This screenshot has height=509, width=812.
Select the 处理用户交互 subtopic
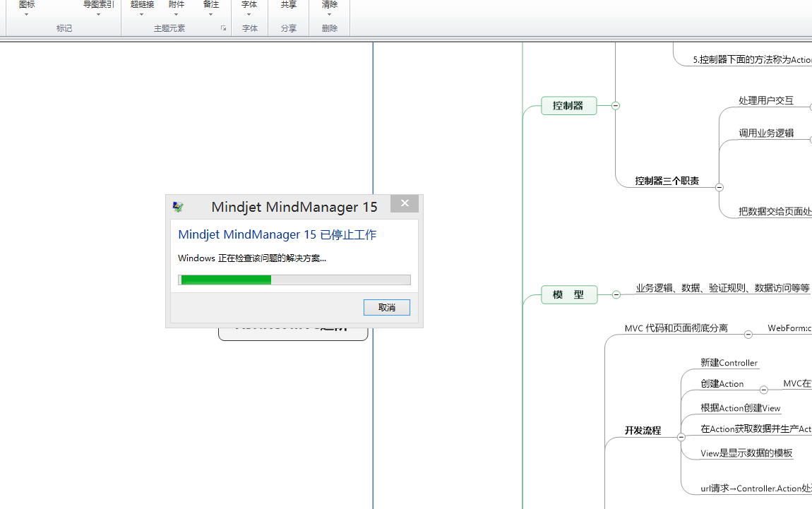point(766,100)
